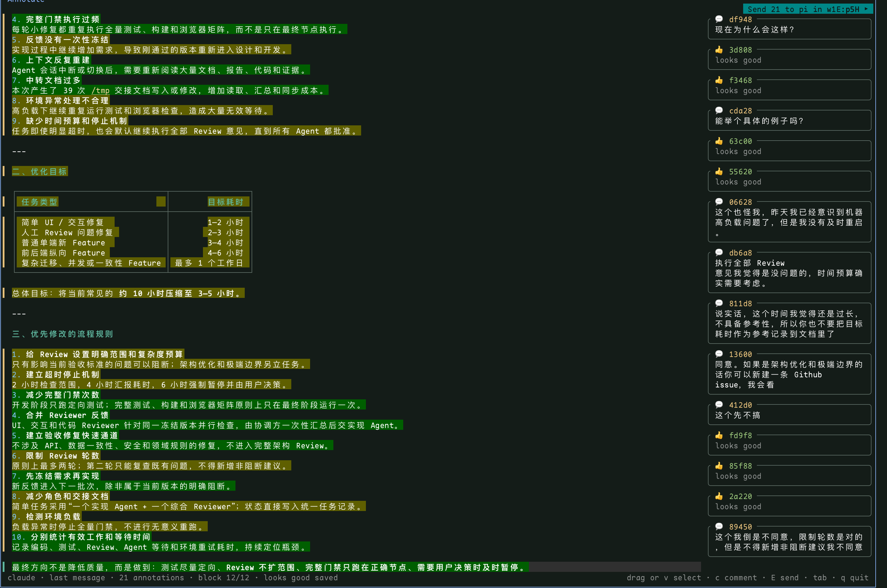Select the heading 二、优化目标
Image resolution: width=887 pixels, height=588 pixels.
[40, 171]
